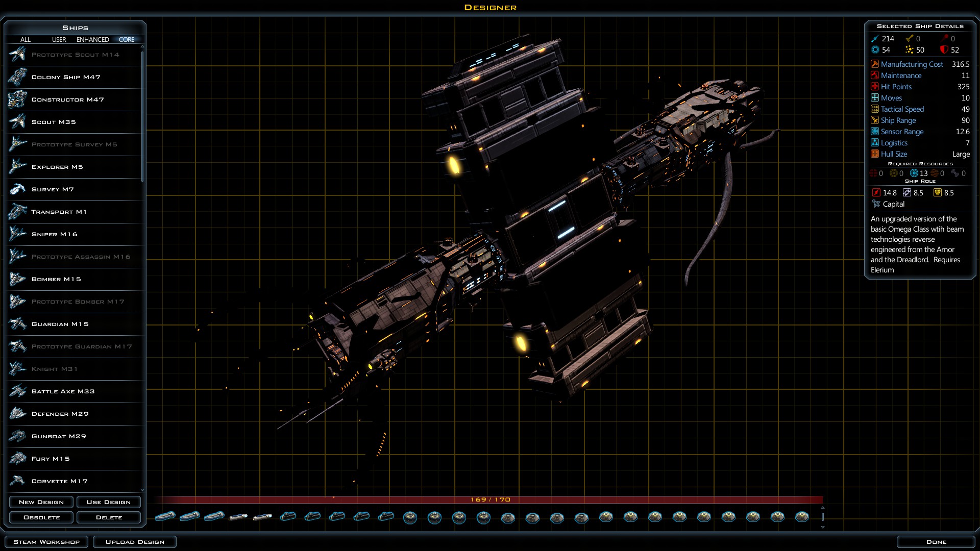This screenshot has width=980, height=551.
Task: Click the Survey M7 ship icon
Action: coord(17,189)
